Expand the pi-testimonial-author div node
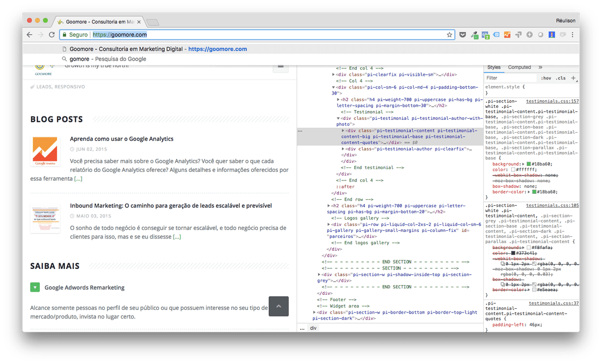Viewport: 602px width, 364px height. (343, 149)
